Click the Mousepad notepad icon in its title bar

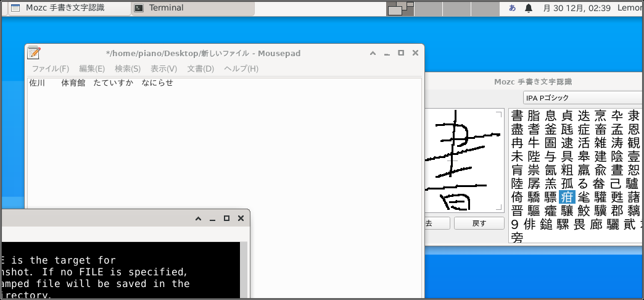point(34,53)
